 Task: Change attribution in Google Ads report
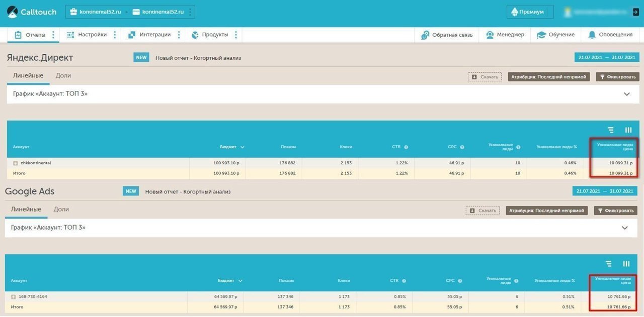click(546, 210)
